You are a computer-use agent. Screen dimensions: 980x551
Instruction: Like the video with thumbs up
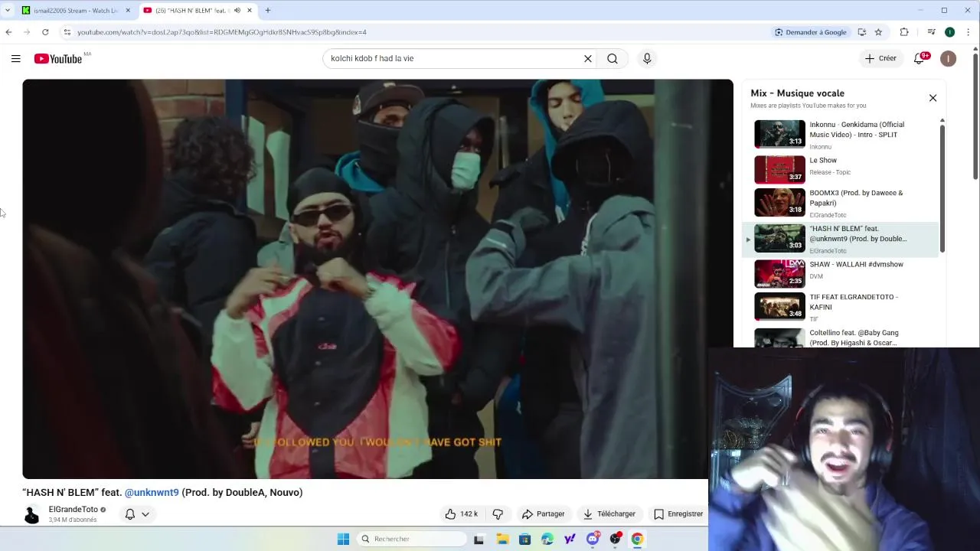coord(462,514)
